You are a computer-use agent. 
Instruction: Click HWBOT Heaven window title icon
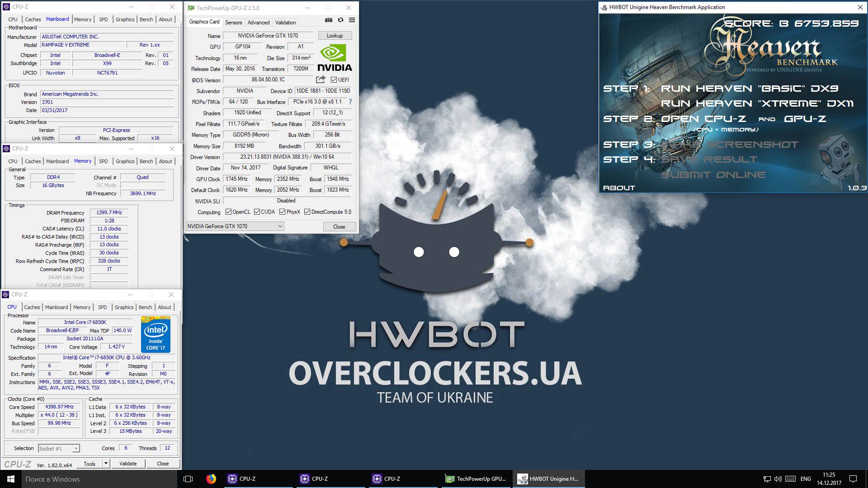(x=604, y=7)
